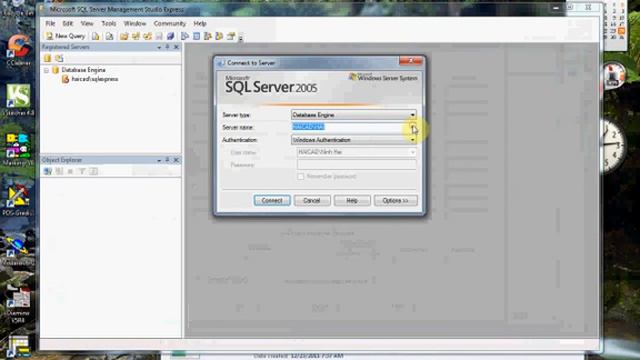
Task: Close the Object Explorer panel
Action: (176, 160)
